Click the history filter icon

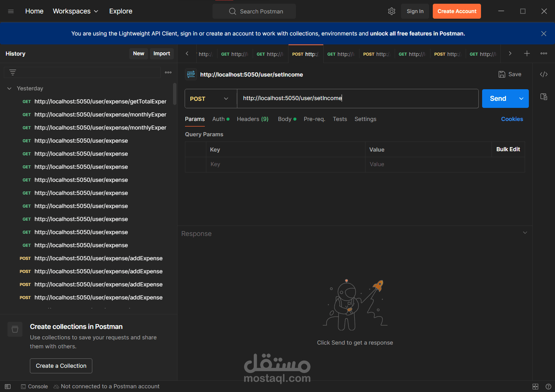coord(13,72)
